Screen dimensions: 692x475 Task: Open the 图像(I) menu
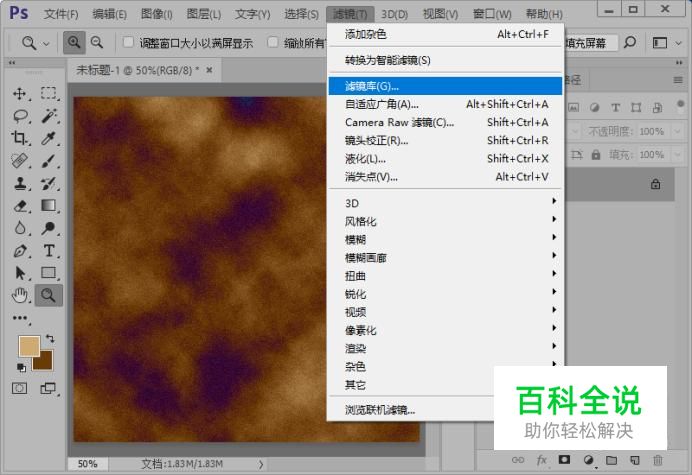tap(156, 14)
